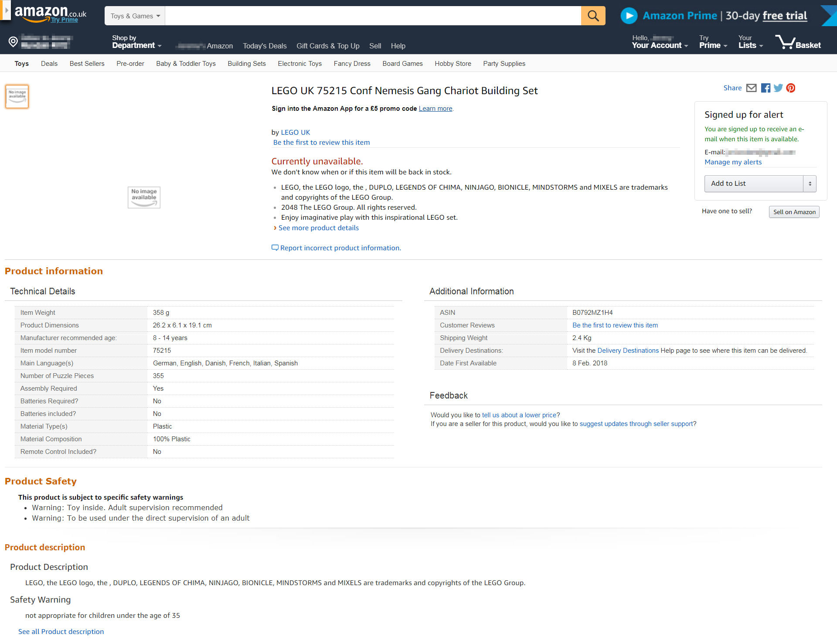Open Today's Deals in top navigation

[x=265, y=46]
